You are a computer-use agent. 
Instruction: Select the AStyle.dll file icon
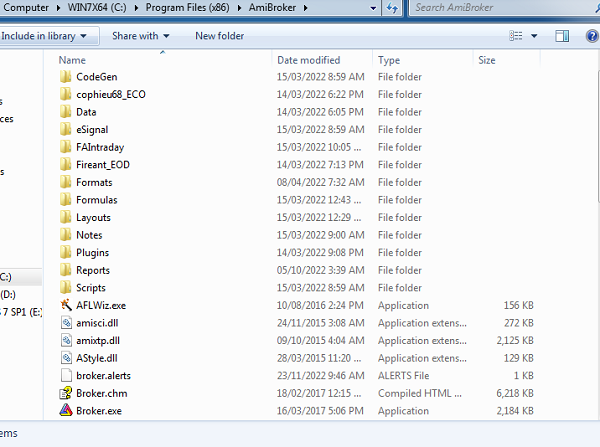[x=66, y=358]
